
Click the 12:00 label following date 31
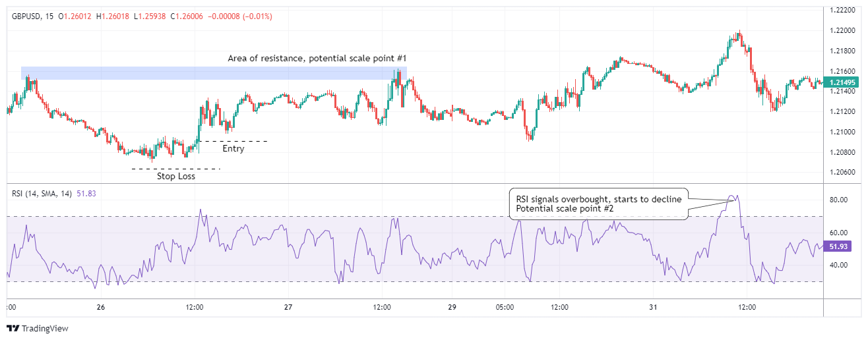pos(747,307)
